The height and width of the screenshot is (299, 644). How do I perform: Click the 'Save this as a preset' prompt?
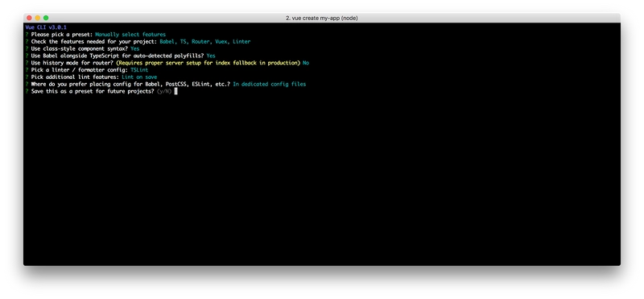pyautogui.click(x=93, y=91)
